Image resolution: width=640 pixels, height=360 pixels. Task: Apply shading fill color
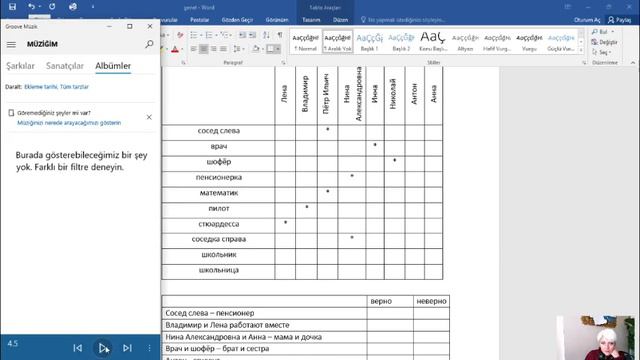[256, 49]
